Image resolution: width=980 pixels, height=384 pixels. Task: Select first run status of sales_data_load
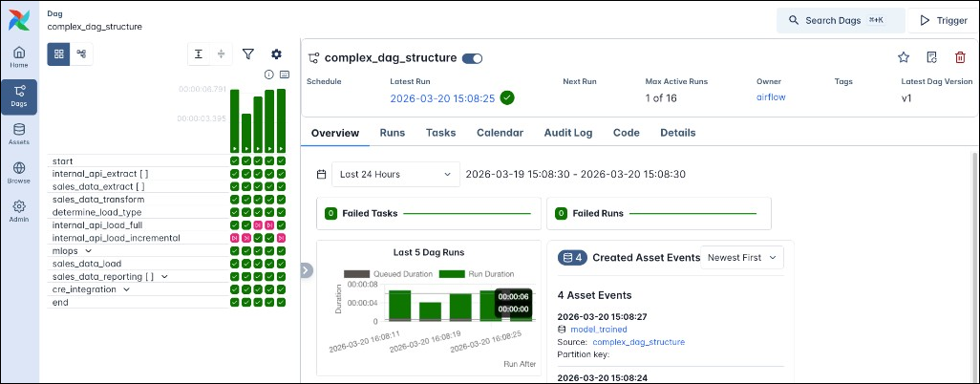234,264
